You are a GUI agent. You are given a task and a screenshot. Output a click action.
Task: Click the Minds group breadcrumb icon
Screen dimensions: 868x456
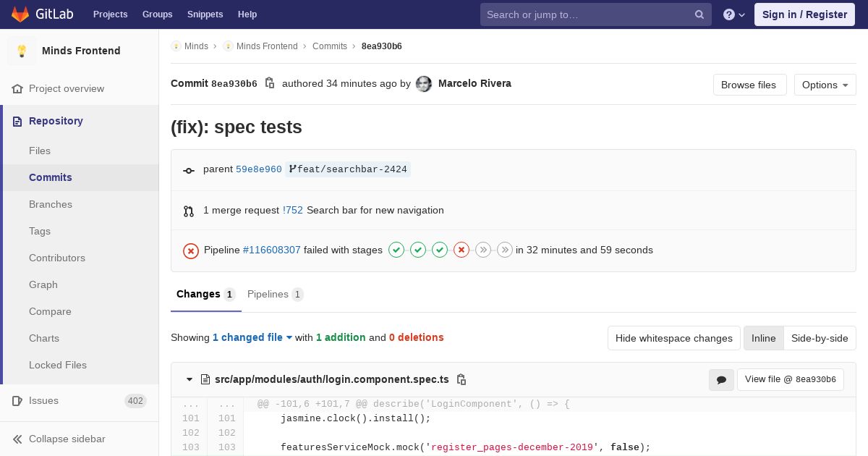click(x=176, y=46)
